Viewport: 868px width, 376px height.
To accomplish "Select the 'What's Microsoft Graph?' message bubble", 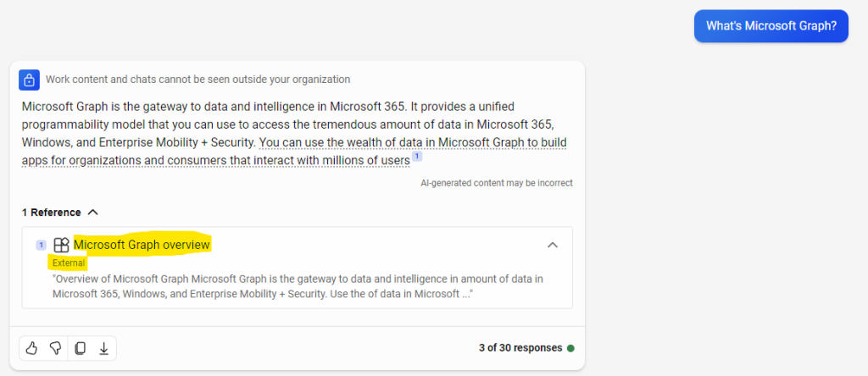I will coord(771,26).
